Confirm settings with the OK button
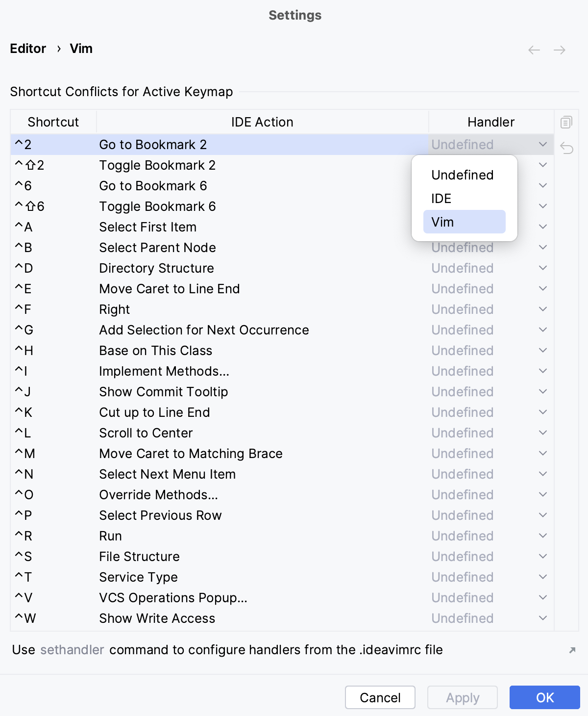Image resolution: width=588 pixels, height=716 pixels. click(x=545, y=697)
